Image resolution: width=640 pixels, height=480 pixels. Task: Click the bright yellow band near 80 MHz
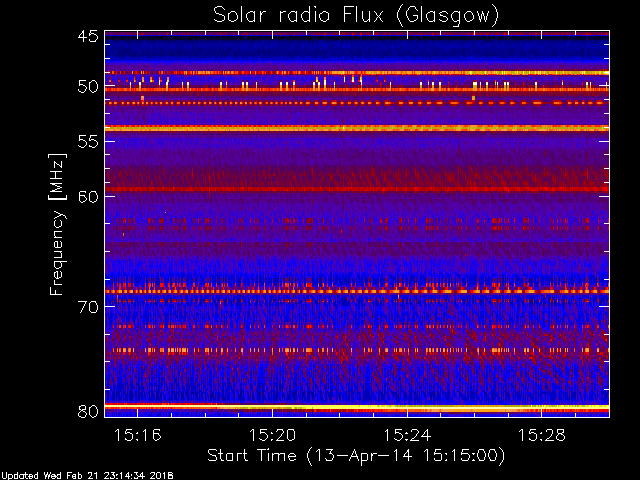tap(356, 407)
